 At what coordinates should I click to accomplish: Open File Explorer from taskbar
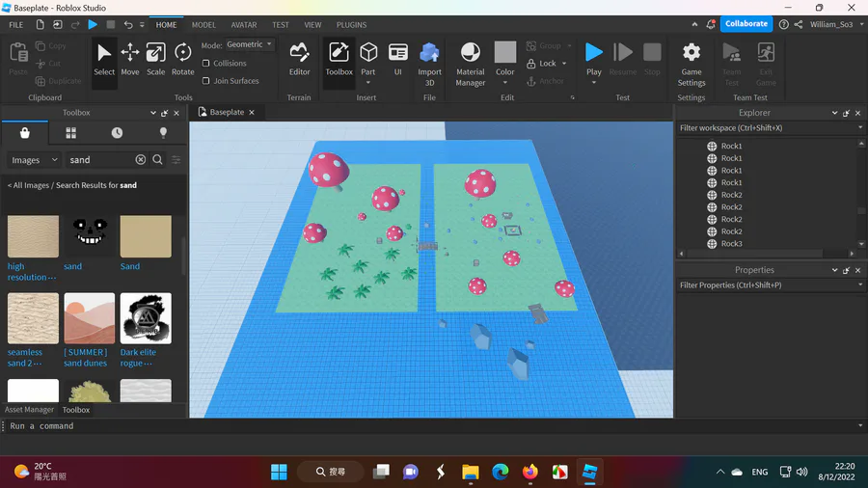click(470, 472)
